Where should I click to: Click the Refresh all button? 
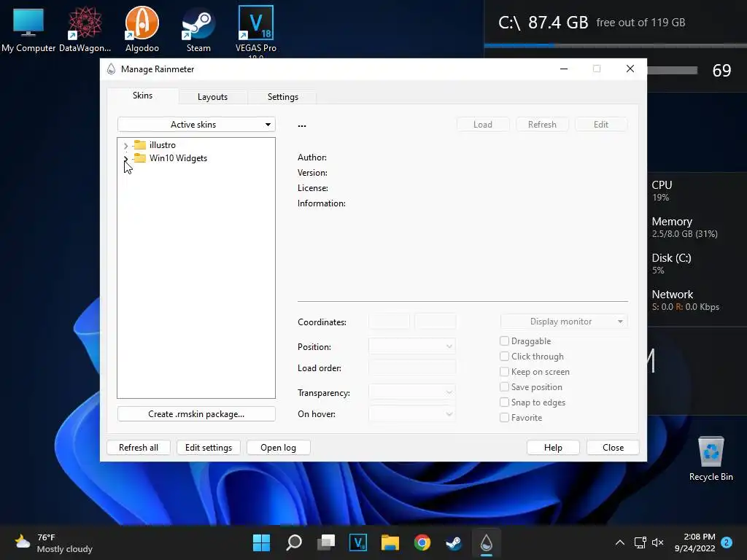point(138,447)
